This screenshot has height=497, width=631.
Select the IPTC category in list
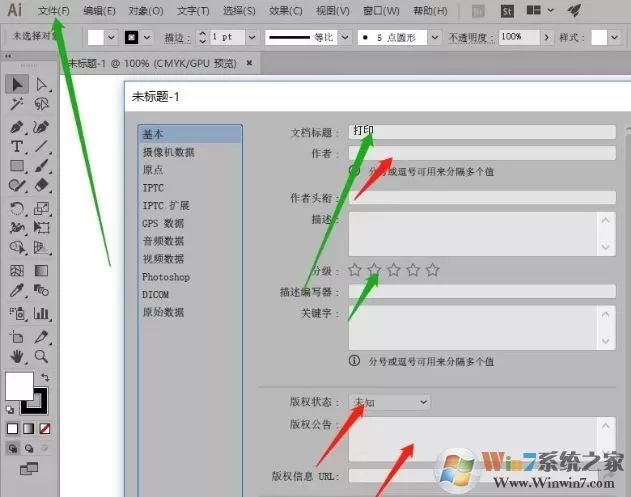[x=153, y=188]
